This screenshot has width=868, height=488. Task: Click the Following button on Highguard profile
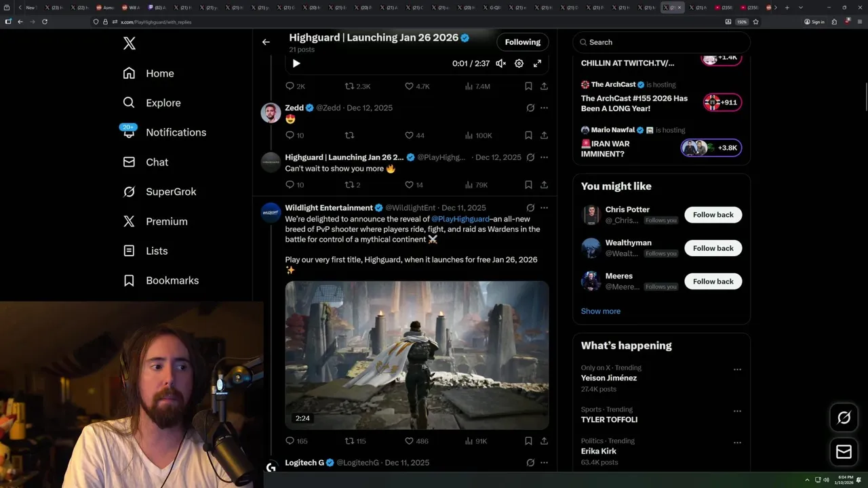point(522,42)
